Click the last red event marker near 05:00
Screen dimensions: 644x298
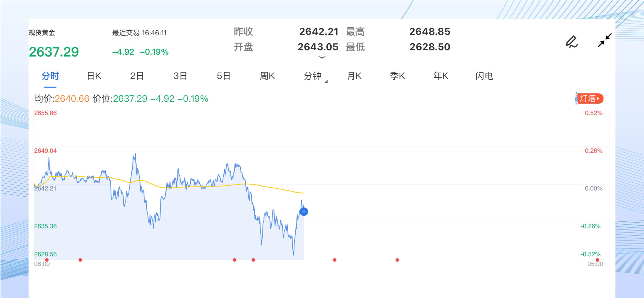(x=597, y=260)
